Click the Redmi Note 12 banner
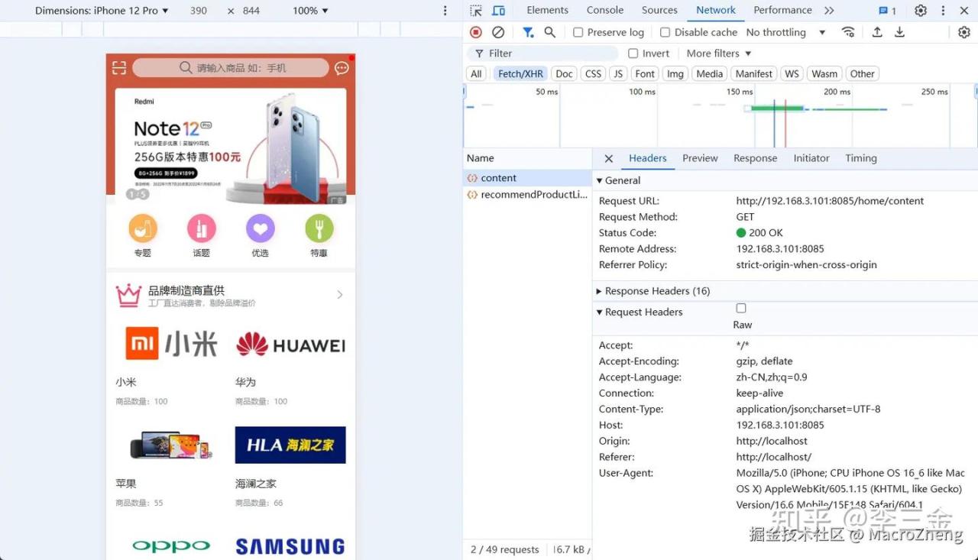The height and width of the screenshot is (560, 978). [231, 145]
